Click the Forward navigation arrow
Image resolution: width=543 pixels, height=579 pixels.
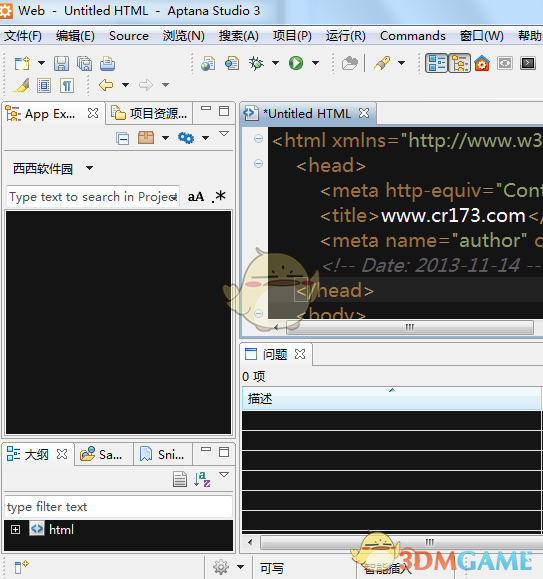pyautogui.click(x=146, y=85)
